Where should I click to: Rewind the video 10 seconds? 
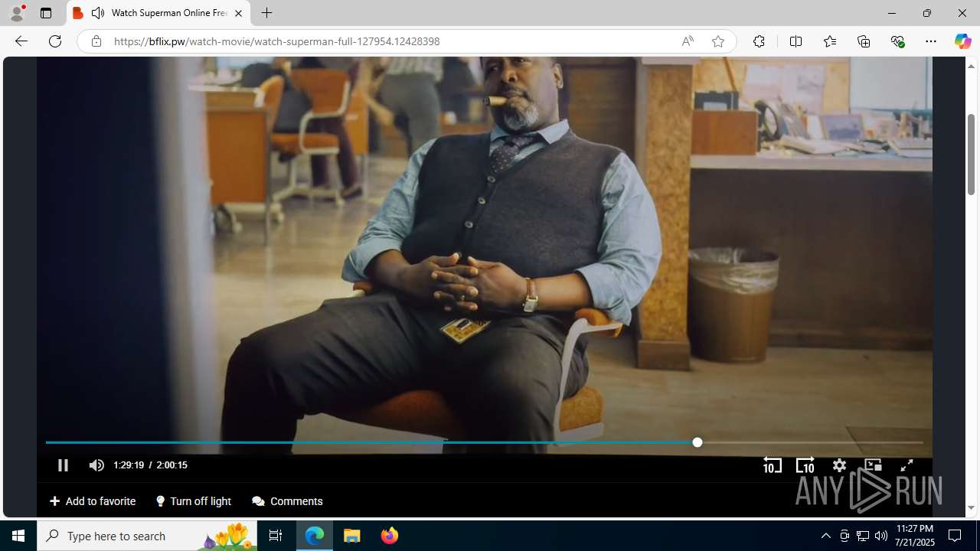772,465
